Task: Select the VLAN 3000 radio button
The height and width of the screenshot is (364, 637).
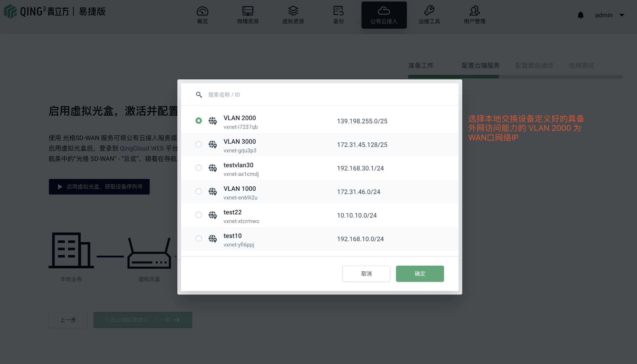Action: point(199,144)
